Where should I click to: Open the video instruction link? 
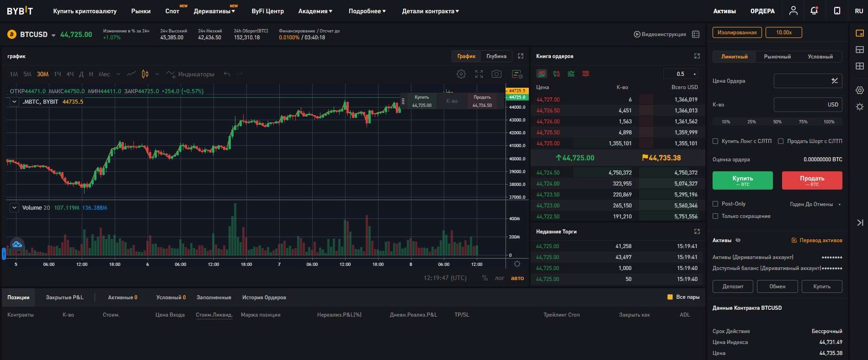(660, 34)
